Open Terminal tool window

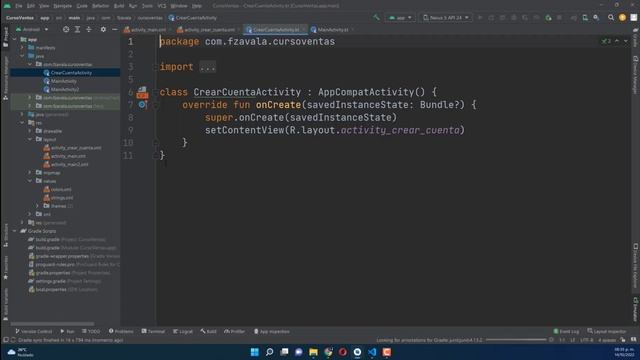pyautogui.click(x=153, y=331)
